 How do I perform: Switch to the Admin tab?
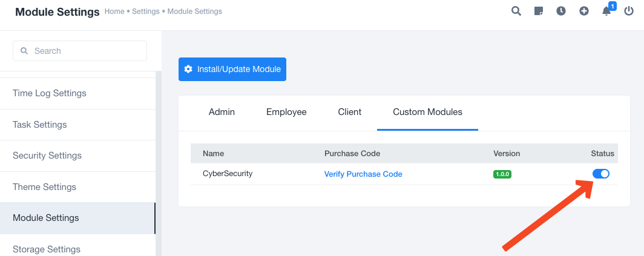(222, 112)
